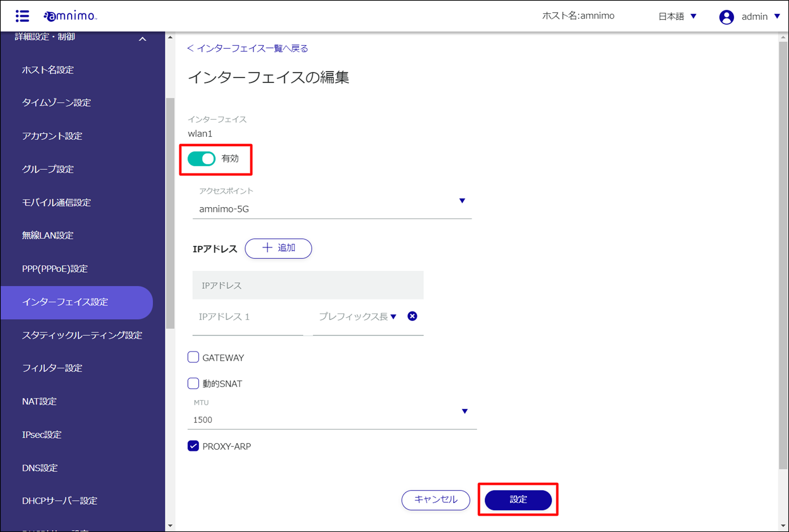This screenshot has height=532, width=789.
Task: Open ホスト名設定 menu item
Action: point(48,70)
